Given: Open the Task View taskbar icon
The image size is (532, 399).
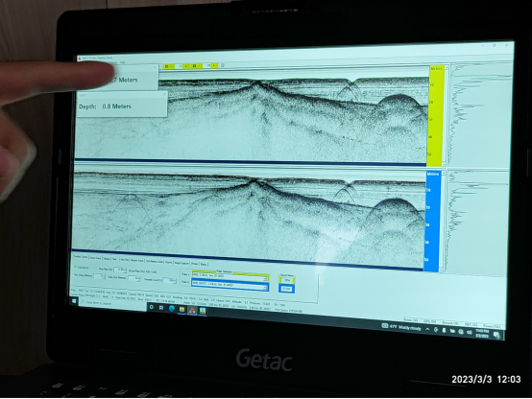Looking at the screenshot, I should 161,308.
